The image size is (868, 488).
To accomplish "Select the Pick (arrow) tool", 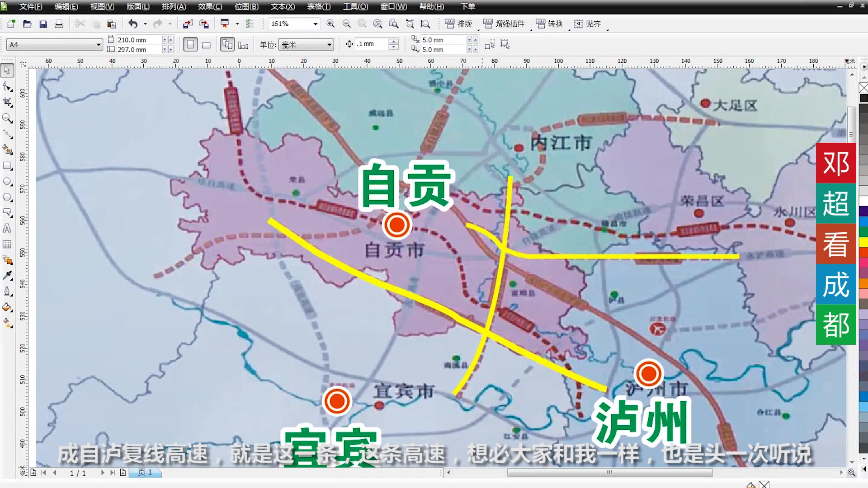I will pyautogui.click(x=7, y=70).
